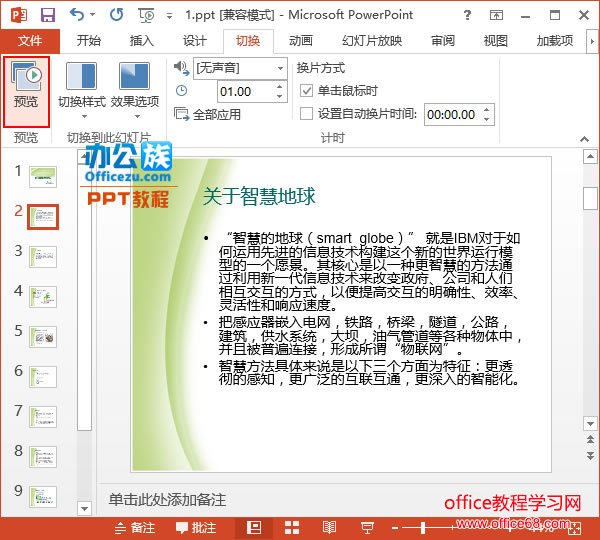Open the 视图 tab
Screen dimensions: 600x540
(x=496, y=41)
